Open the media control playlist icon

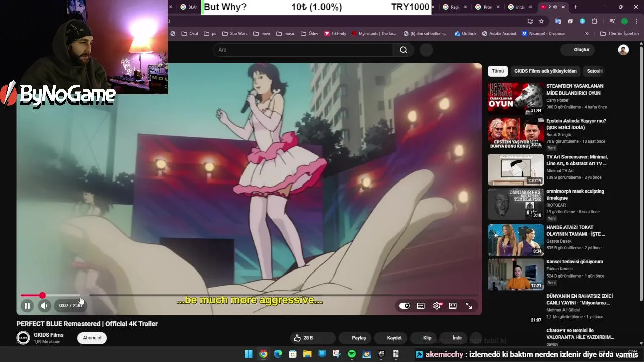point(612,21)
